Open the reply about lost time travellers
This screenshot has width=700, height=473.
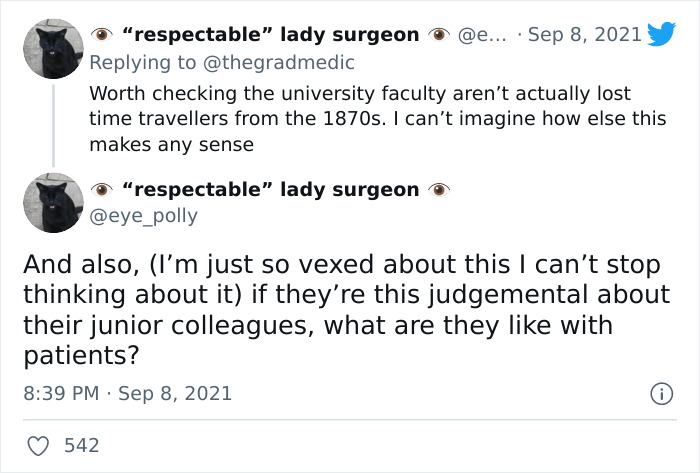tap(360, 118)
